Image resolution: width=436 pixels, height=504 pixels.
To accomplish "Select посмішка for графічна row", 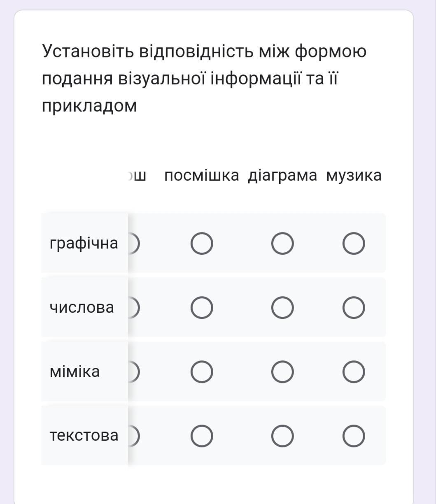I will [x=202, y=244].
